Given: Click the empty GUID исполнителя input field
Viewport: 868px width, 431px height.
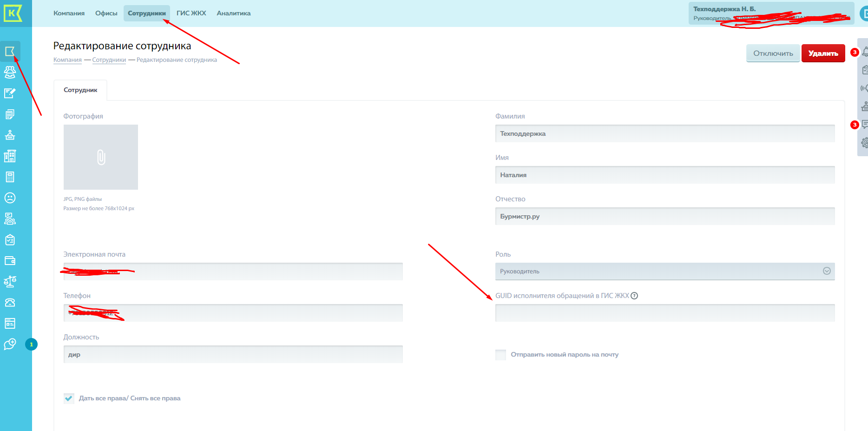Looking at the screenshot, I should click(665, 313).
